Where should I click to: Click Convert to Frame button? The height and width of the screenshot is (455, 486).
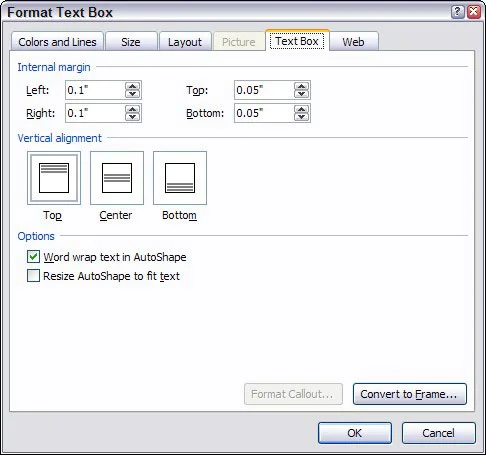click(x=410, y=394)
